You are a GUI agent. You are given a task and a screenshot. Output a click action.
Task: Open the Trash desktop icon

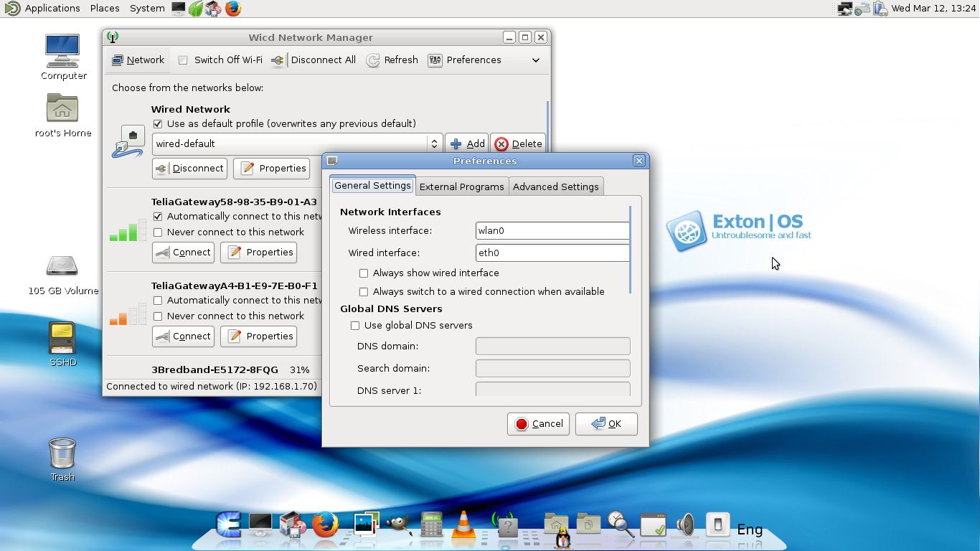point(62,459)
